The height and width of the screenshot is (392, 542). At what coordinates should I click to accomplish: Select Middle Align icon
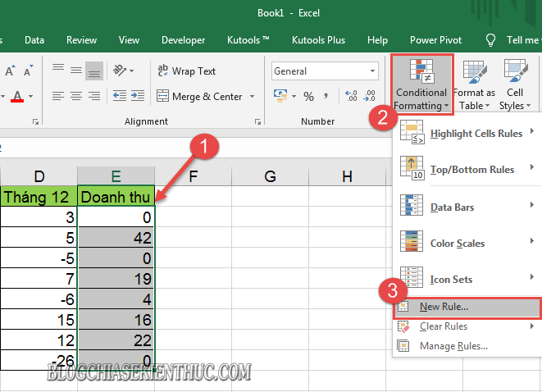tap(76, 71)
